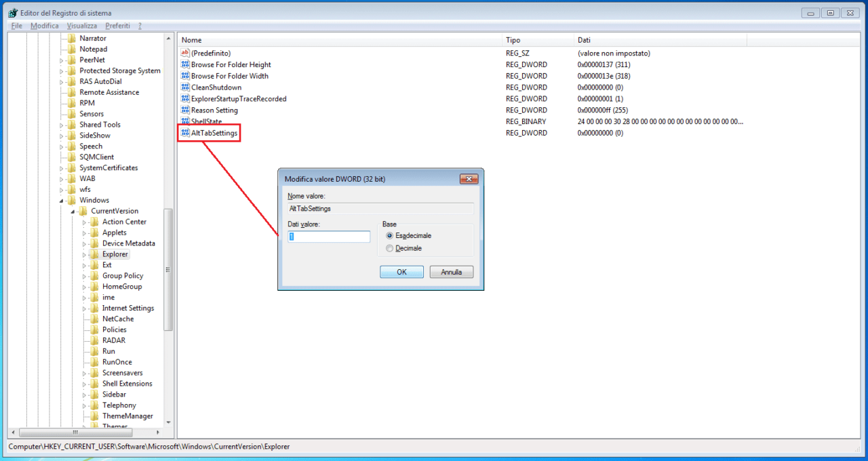The height and width of the screenshot is (461, 868).
Task: Open the Modifica menu
Action: pyautogui.click(x=44, y=25)
